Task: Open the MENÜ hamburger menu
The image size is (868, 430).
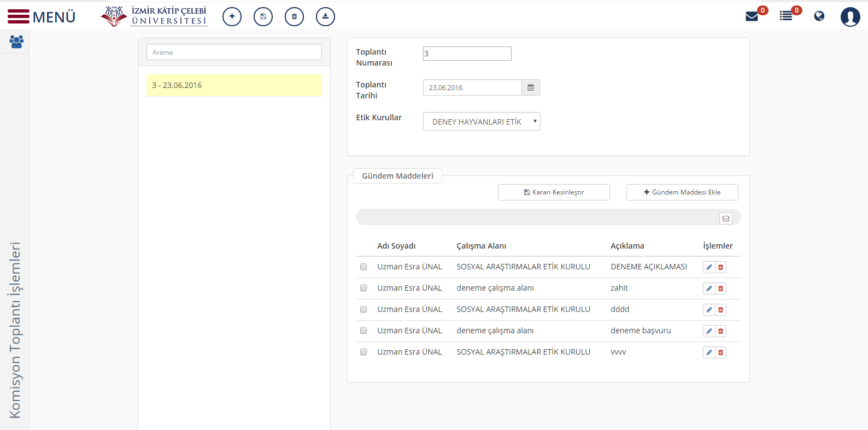Action: 42,17
